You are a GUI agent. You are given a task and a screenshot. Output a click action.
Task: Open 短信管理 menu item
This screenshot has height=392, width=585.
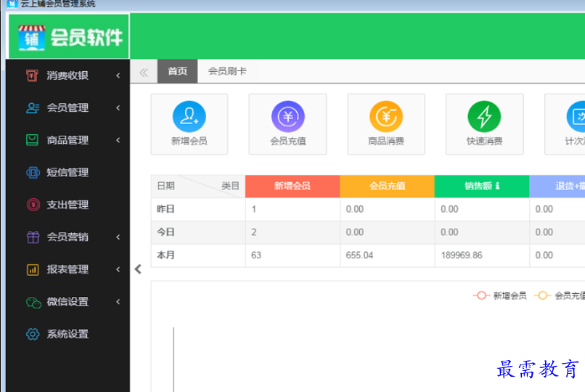click(68, 172)
